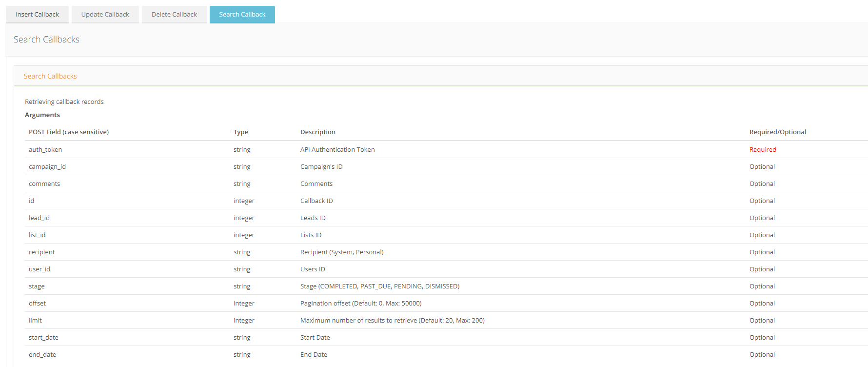Click the Type column header
The width and height of the screenshot is (868, 367).
241,132
